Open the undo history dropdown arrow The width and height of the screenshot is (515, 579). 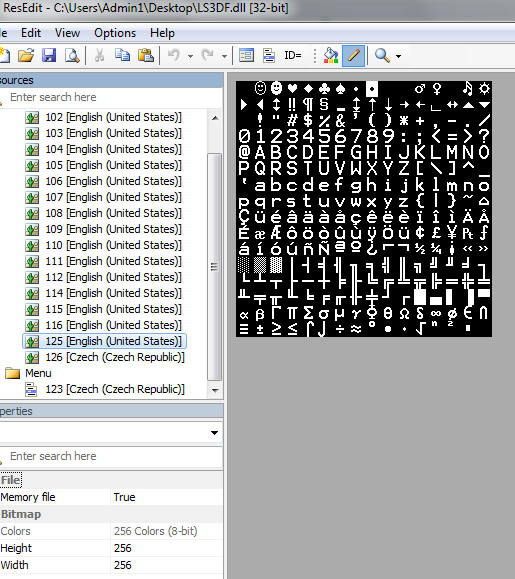190,56
